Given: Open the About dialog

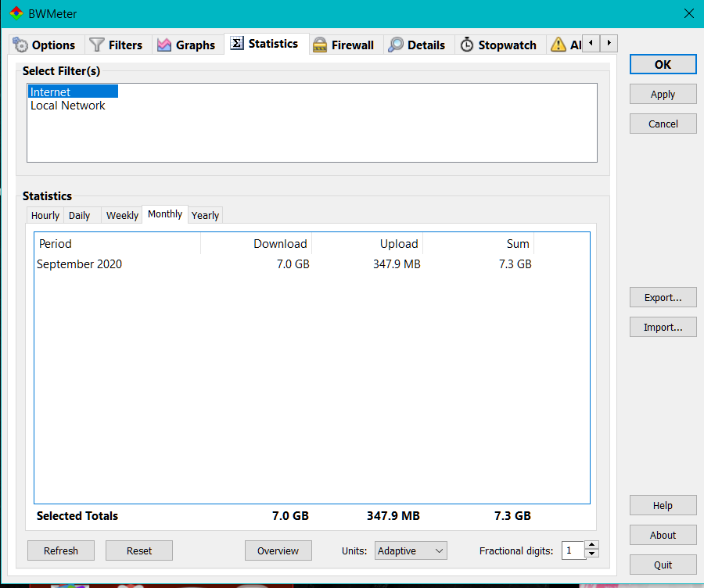Looking at the screenshot, I should [663, 535].
